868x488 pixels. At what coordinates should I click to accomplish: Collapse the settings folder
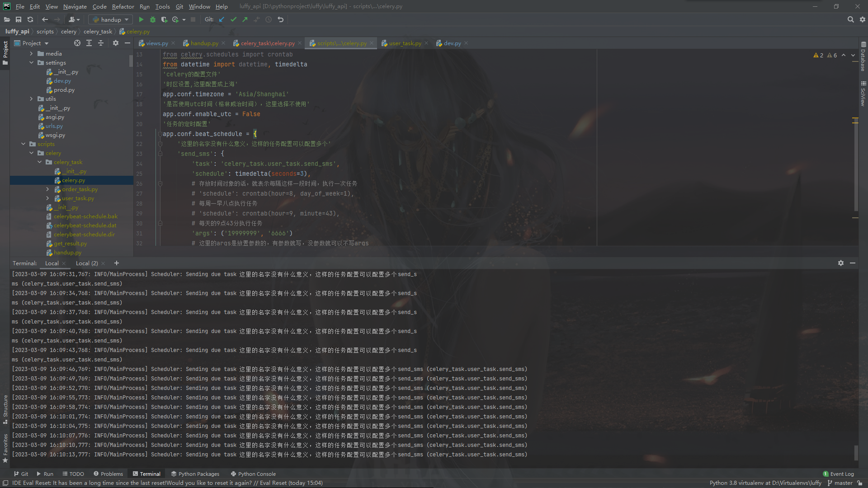(31, 62)
